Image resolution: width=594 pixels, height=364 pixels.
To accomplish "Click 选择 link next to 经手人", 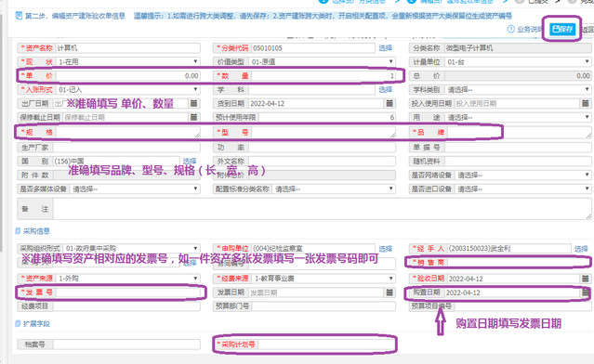I will point(581,249).
